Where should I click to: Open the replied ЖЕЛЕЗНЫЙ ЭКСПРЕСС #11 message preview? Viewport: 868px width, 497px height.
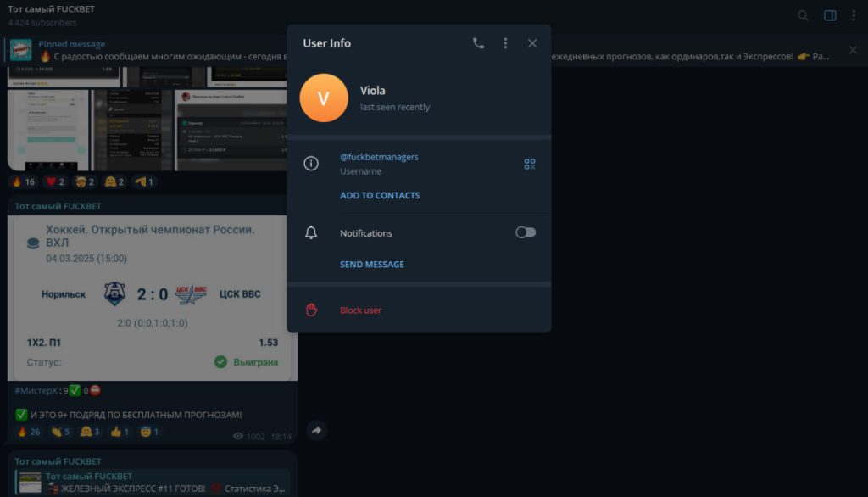(153, 483)
